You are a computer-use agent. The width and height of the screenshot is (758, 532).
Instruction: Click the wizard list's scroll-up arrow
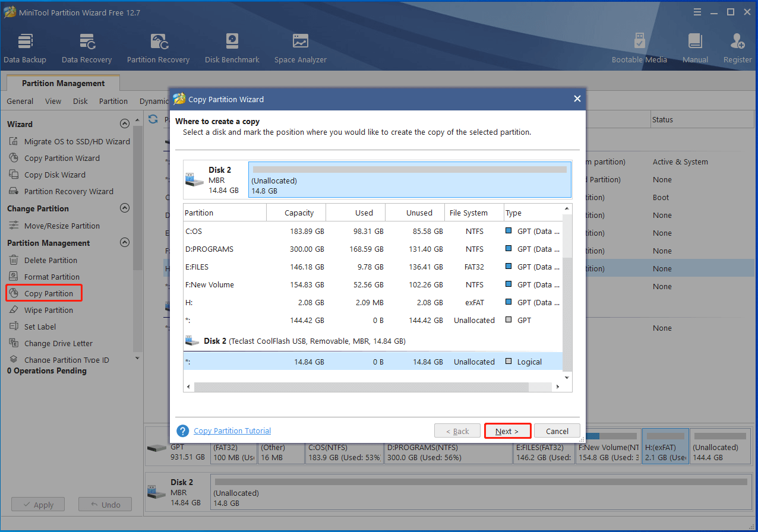coord(567,208)
